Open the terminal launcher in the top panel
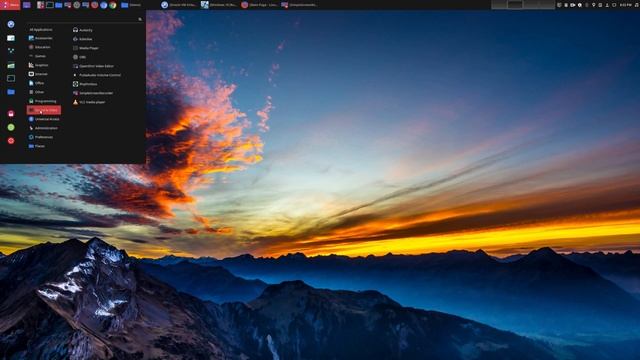This screenshot has width=640, height=360. tap(50, 5)
